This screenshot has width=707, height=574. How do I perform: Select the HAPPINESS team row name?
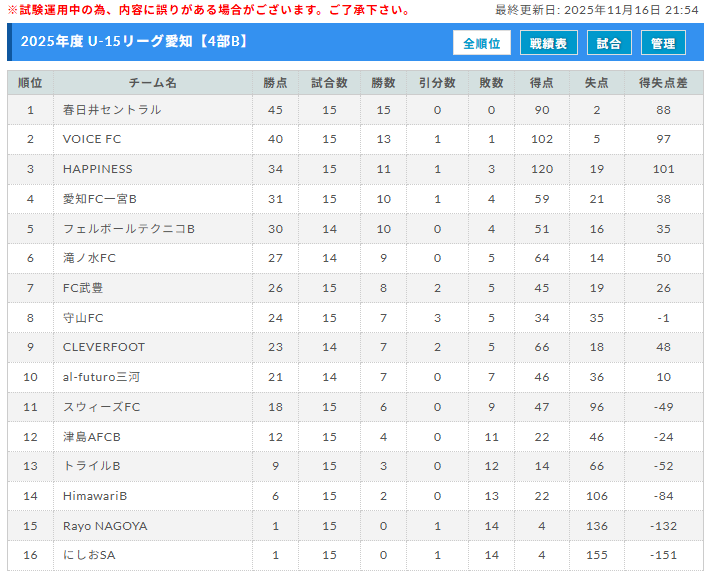97,169
